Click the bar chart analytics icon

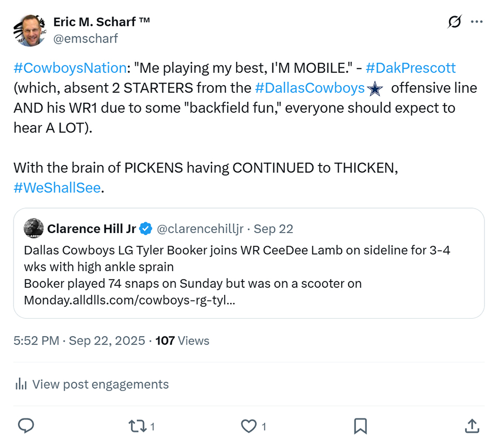pos(21,384)
